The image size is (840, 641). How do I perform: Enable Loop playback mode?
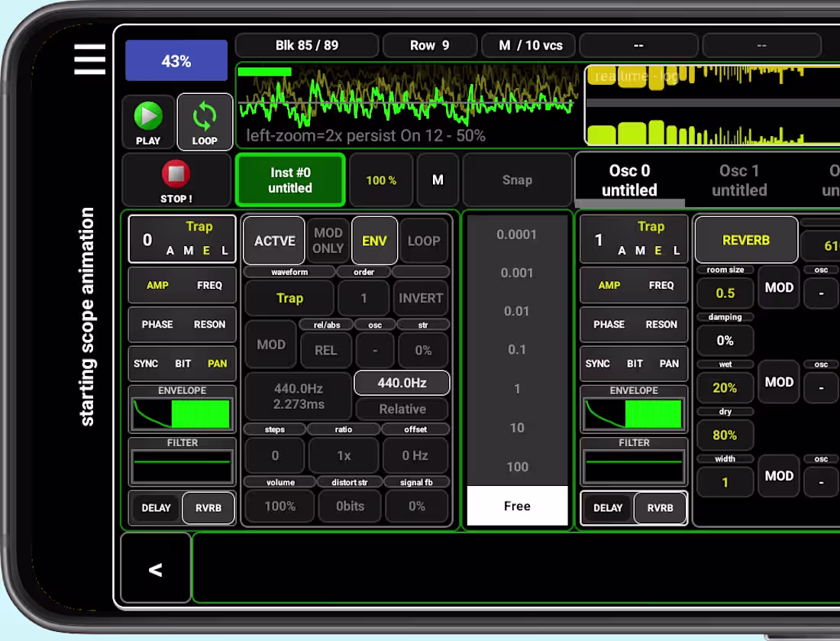pos(205,121)
